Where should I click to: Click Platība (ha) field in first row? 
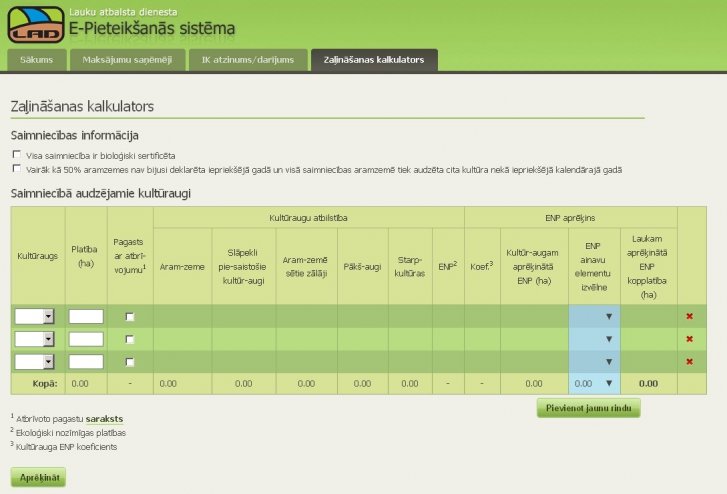86,316
